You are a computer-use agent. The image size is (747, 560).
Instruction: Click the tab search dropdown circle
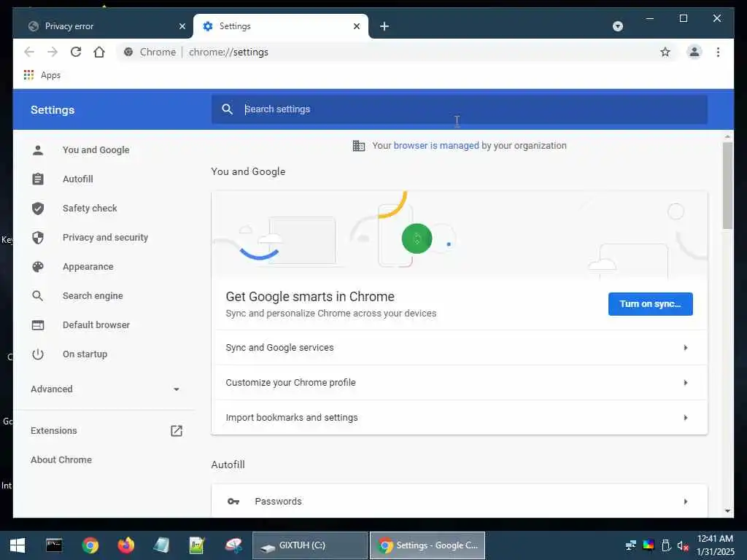(x=618, y=26)
